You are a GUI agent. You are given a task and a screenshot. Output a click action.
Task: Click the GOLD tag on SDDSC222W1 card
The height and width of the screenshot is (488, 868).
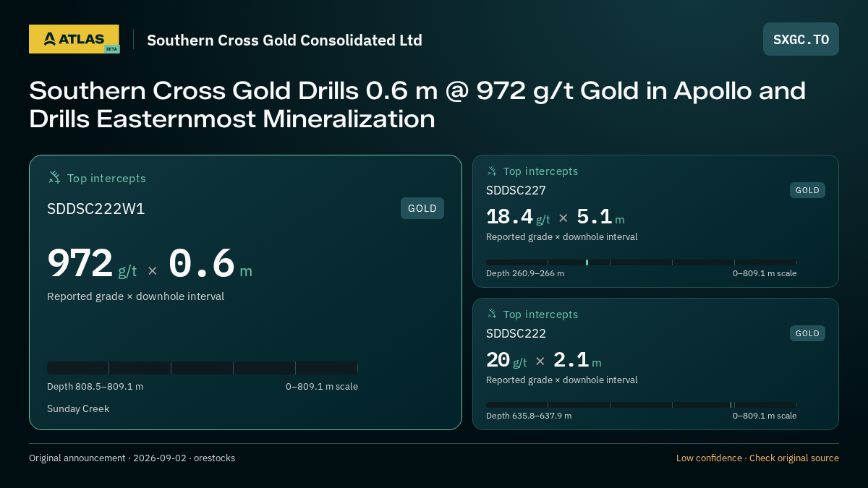pos(422,208)
